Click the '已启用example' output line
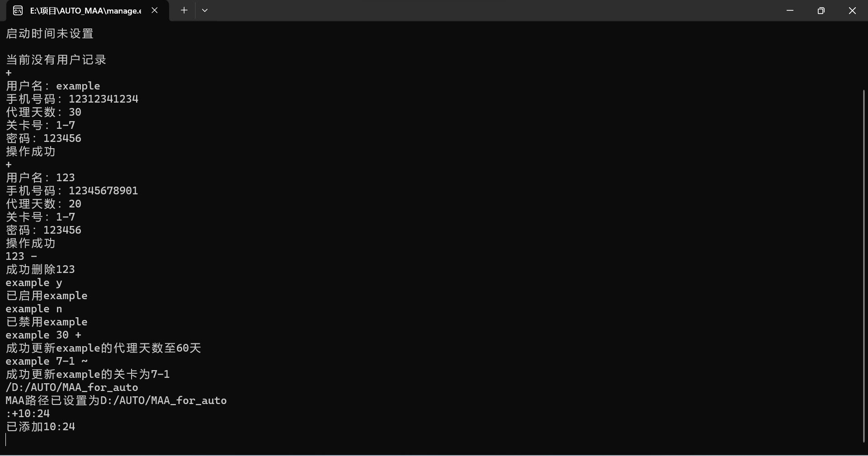This screenshot has width=868, height=456. [47, 296]
